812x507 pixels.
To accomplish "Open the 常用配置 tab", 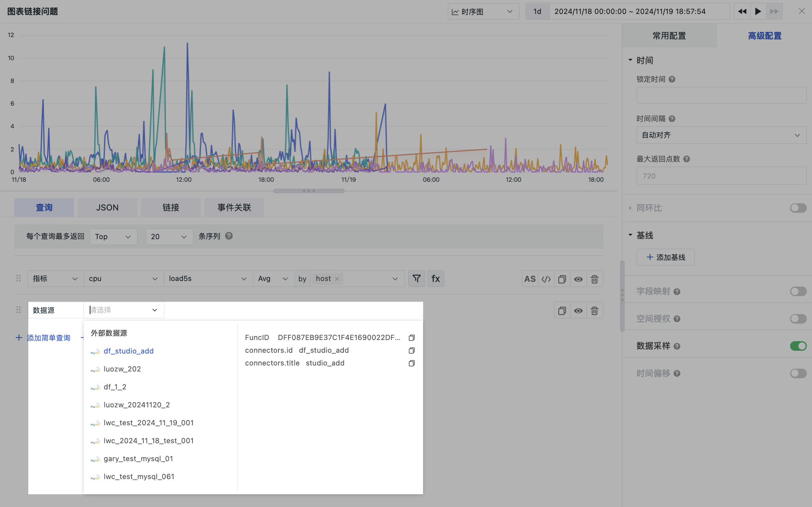I will 669,36.
